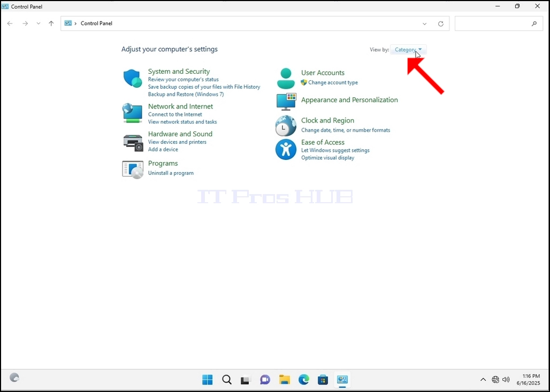
Task: Open the Windows Start menu
Action: click(x=207, y=379)
